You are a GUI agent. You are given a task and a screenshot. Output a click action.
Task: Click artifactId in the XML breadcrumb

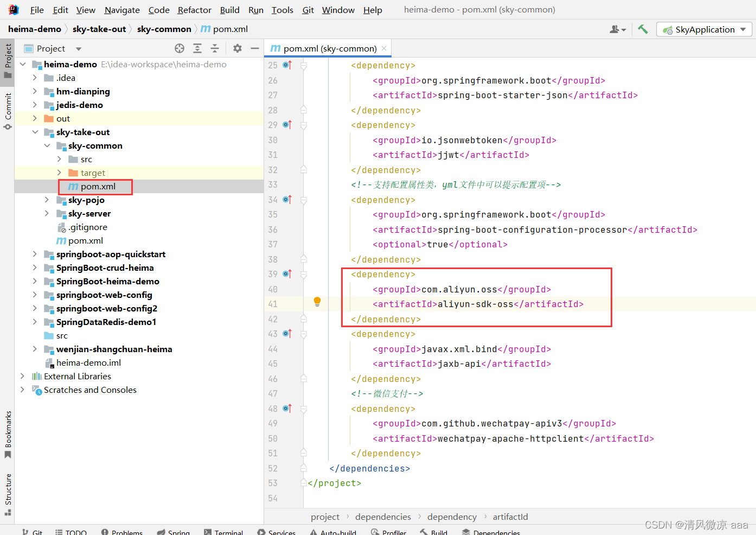[510, 517]
